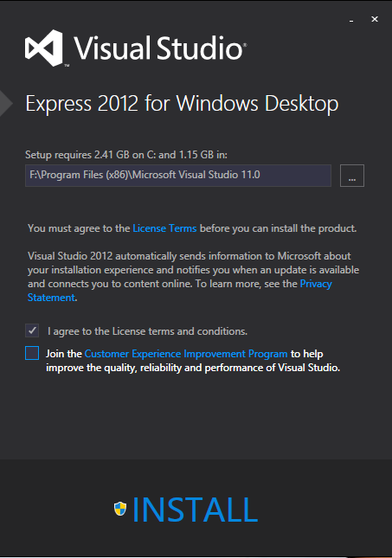Viewport: 392px width, 558px height.
Task: Click the Setup requires 2.41 GB label
Action: tap(126, 155)
